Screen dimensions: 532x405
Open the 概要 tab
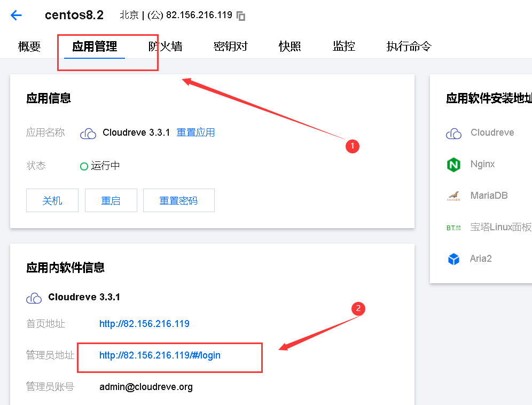pyautogui.click(x=29, y=46)
